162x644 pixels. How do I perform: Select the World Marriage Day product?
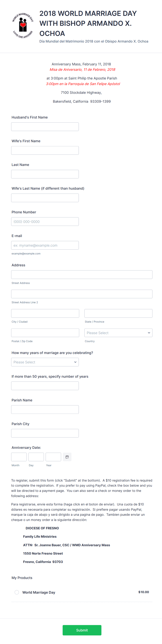(x=17, y=592)
